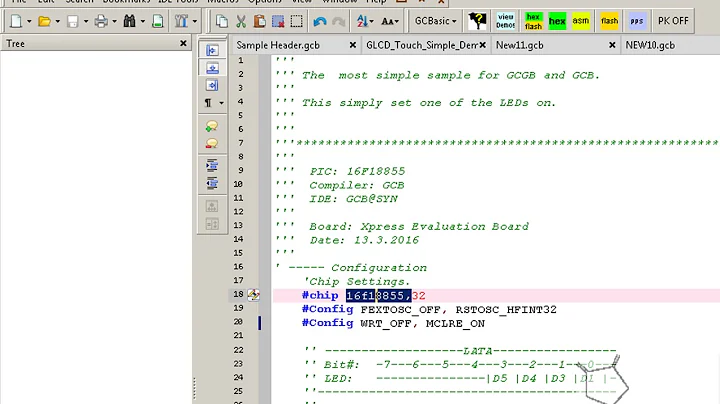
Task: Close the Sample Header.gcb tab
Action: [x=353, y=45]
